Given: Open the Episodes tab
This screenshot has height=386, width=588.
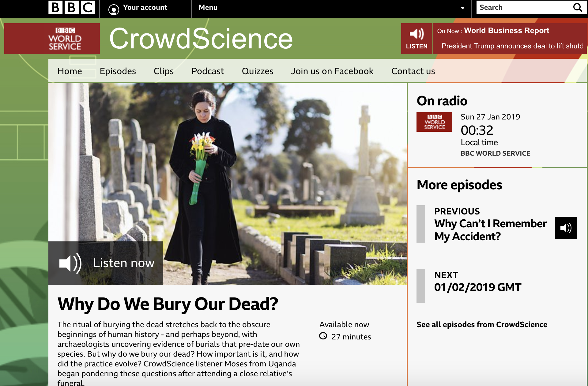Looking at the screenshot, I should tap(118, 71).
